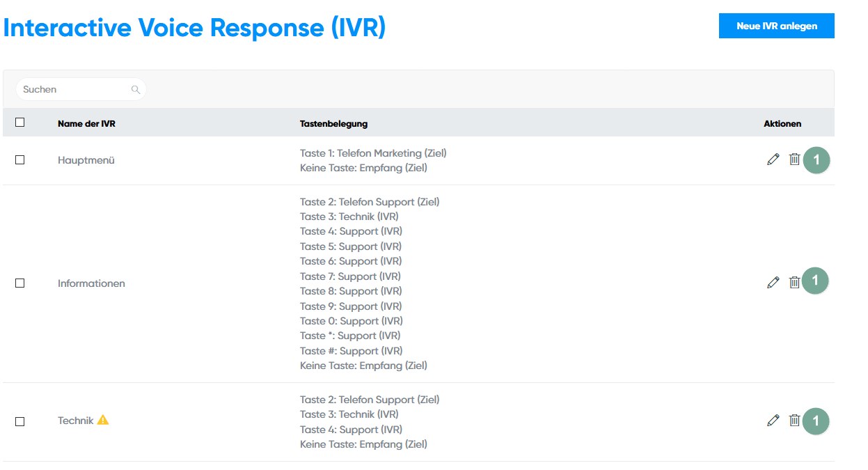Click trash icon in Technik row
This screenshot has height=470, width=868.
(x=794, y=420)
